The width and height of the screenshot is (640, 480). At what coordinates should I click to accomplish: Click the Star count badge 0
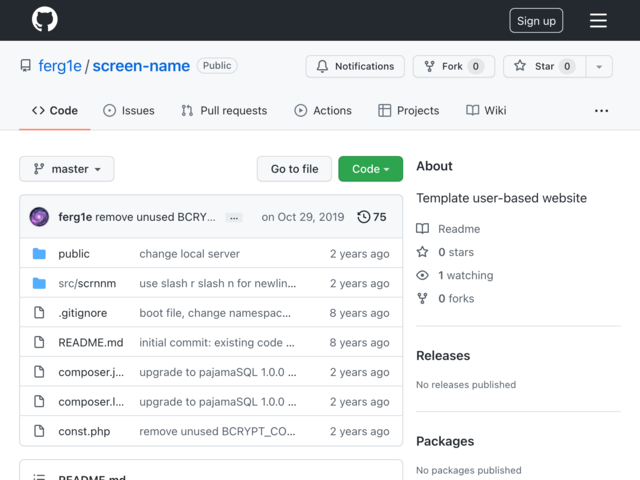567,66
